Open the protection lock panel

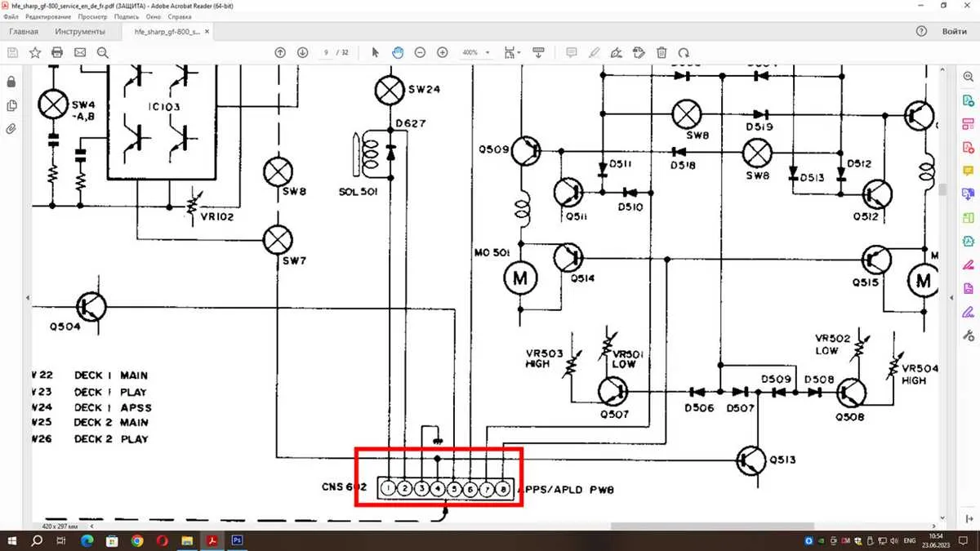[11, 82]
